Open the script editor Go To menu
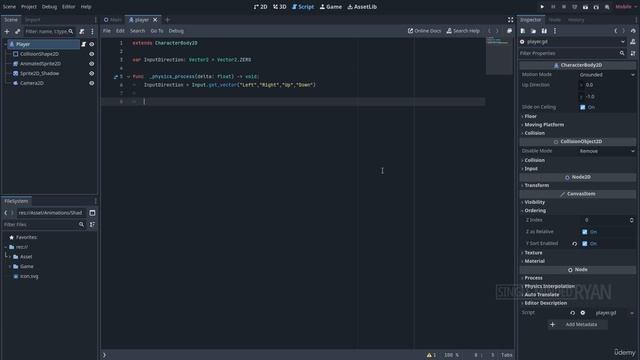Image resolution: width=640 pixels, height=360 pixels. 157,31
